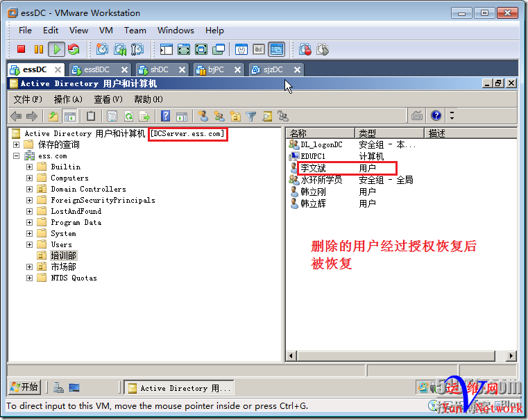The height and width of the screenshot is (420, 528).
Task: Select the System tree node
Action: (x=63, y=233)
